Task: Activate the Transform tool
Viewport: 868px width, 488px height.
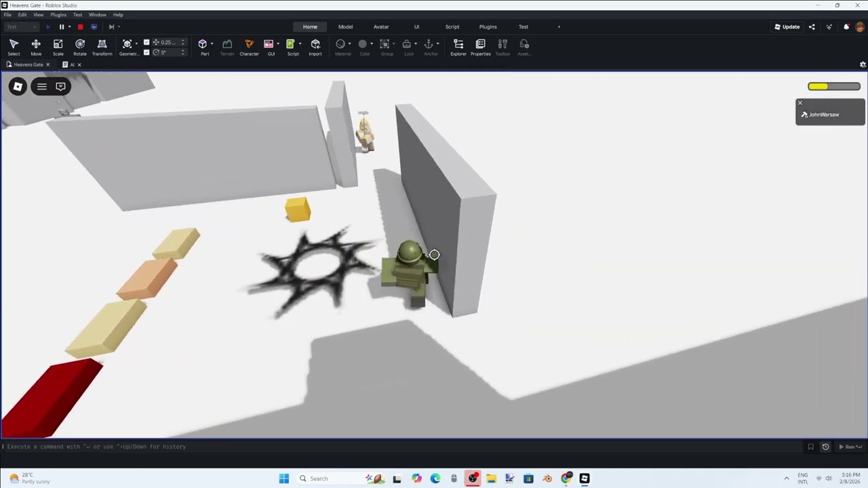Action: click(102, 47)
